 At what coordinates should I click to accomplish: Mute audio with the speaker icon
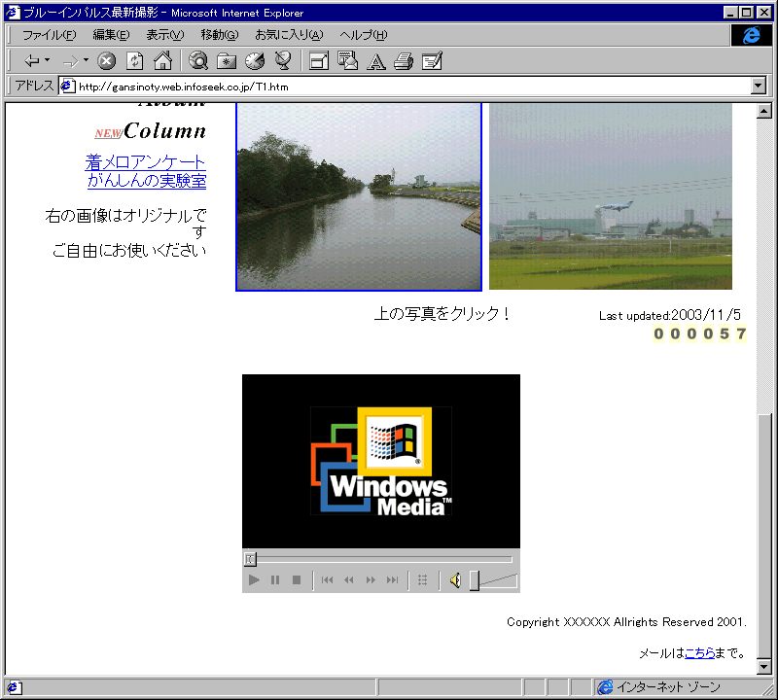click(455, 580)
